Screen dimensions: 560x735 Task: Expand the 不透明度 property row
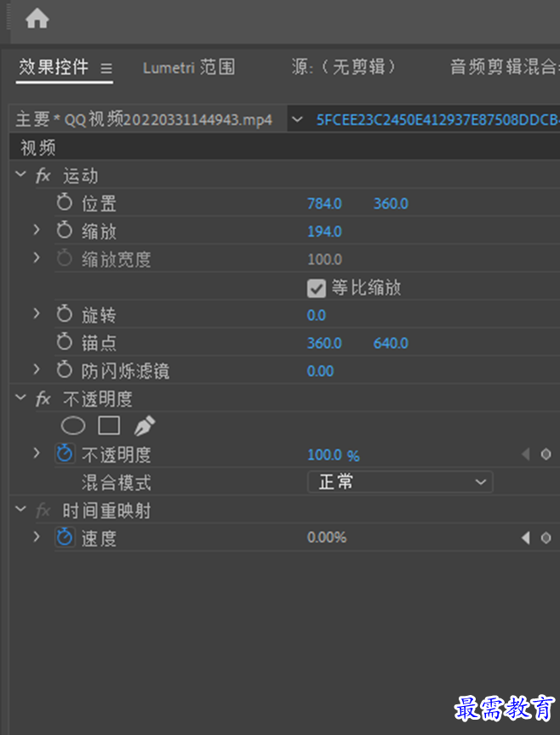point(37,453)
